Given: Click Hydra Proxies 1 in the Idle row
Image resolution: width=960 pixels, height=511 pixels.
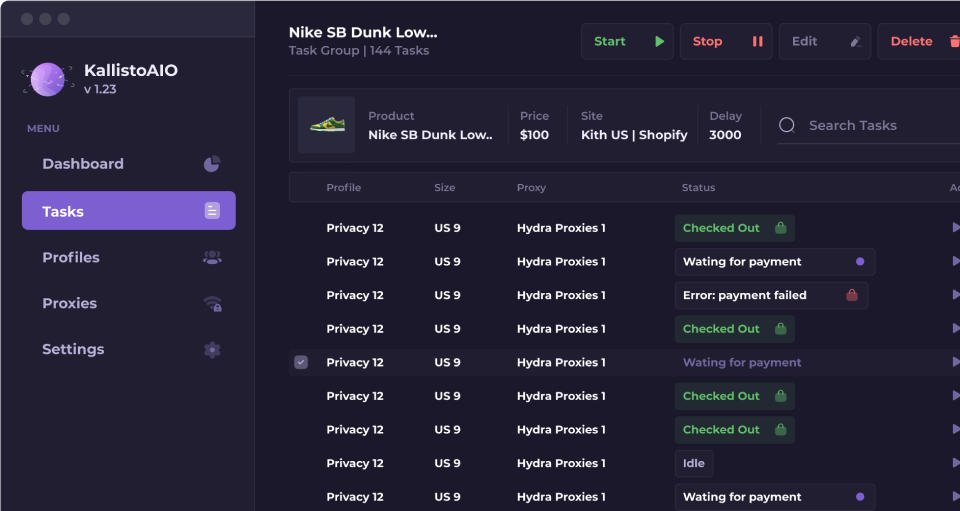Looking at the screenshot, I should (x=561, y=463).
